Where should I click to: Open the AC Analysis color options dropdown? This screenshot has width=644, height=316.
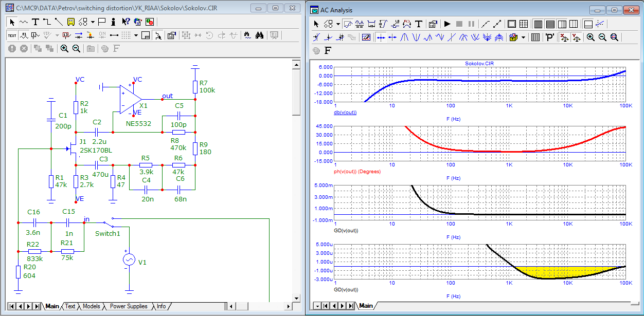[523, 38]
